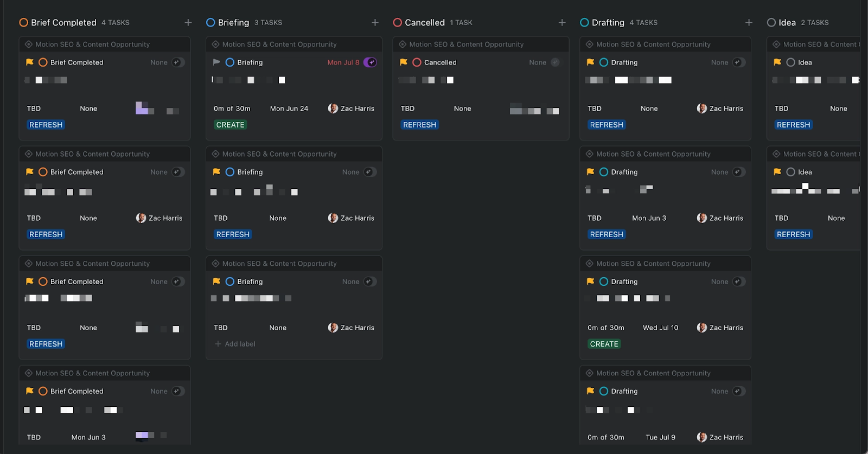Click '1 TASK' count beside Cancelled
Screen dimensions: 868x454
point(461,23)
